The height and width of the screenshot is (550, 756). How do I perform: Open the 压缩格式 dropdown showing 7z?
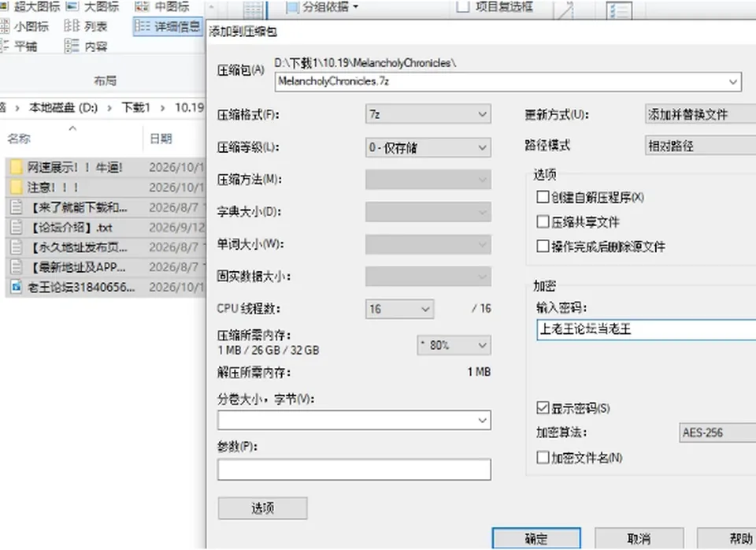point(428,114)
